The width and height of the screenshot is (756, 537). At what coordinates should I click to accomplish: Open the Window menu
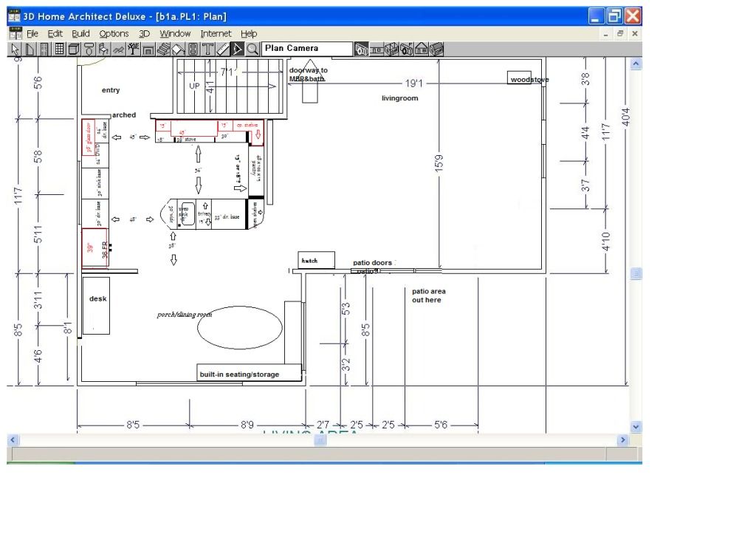pyautogui.click(x=175, y=34)
